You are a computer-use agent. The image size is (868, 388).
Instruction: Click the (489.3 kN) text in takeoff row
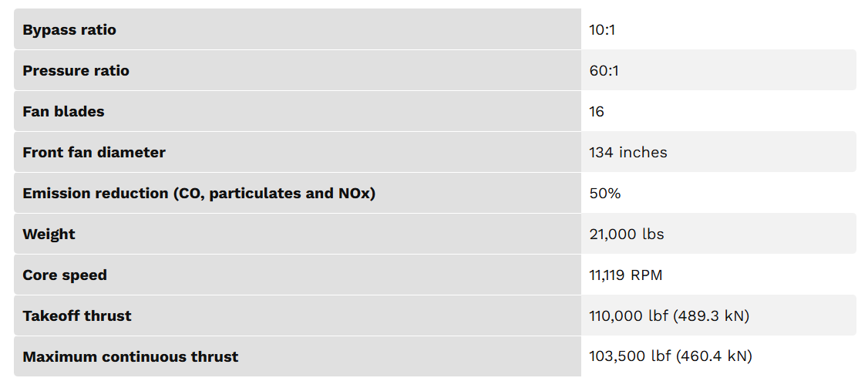point(712,316)
